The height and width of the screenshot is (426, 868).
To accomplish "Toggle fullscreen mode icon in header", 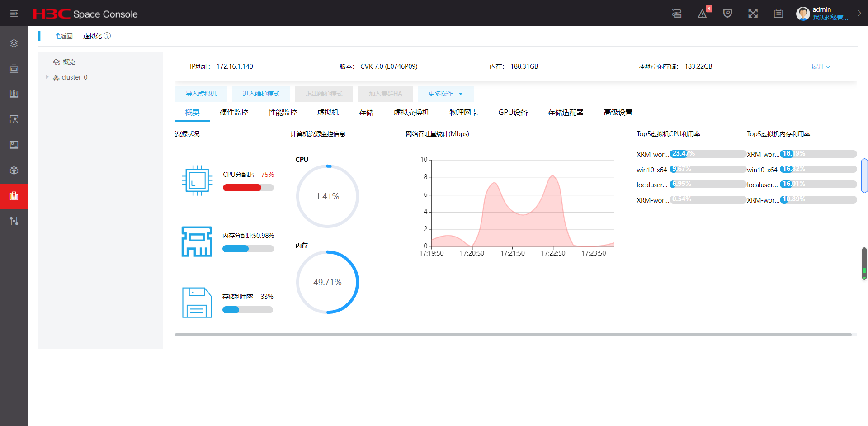I will tap(753, 14).
